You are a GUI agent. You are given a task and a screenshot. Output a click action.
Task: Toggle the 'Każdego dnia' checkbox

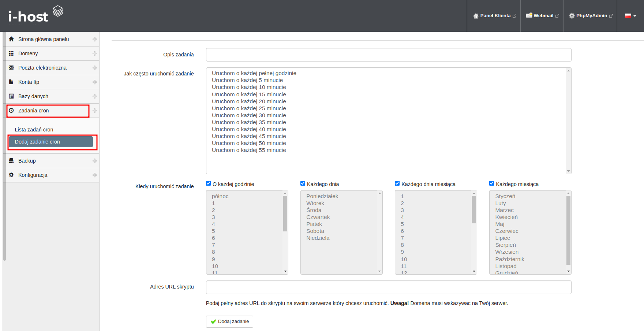click(303, 183)
